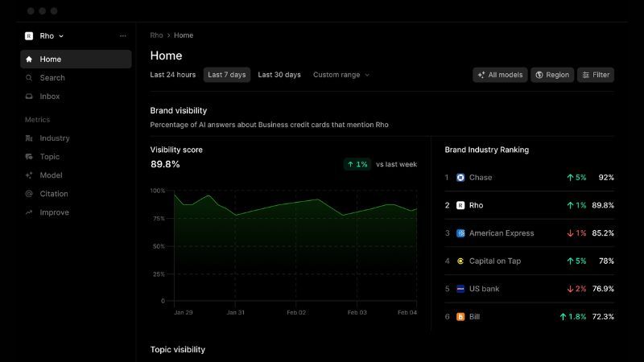Click the Improve trend-arrow icon

29,212
